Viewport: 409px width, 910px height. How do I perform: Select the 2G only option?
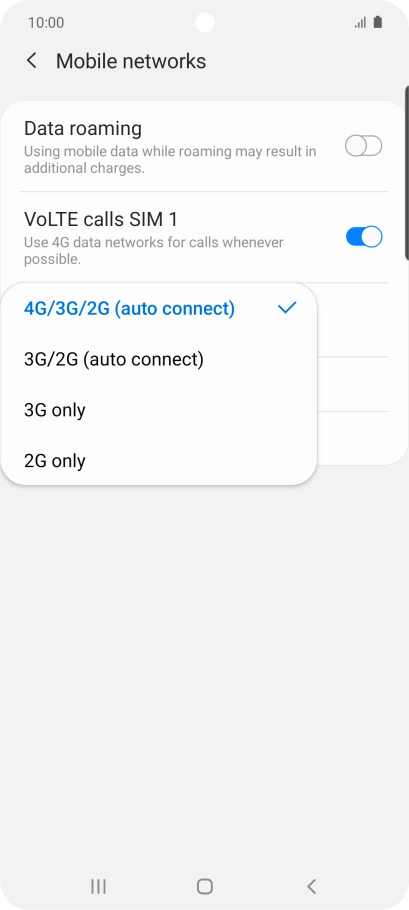pyautogui.click(x=160, y=461)
